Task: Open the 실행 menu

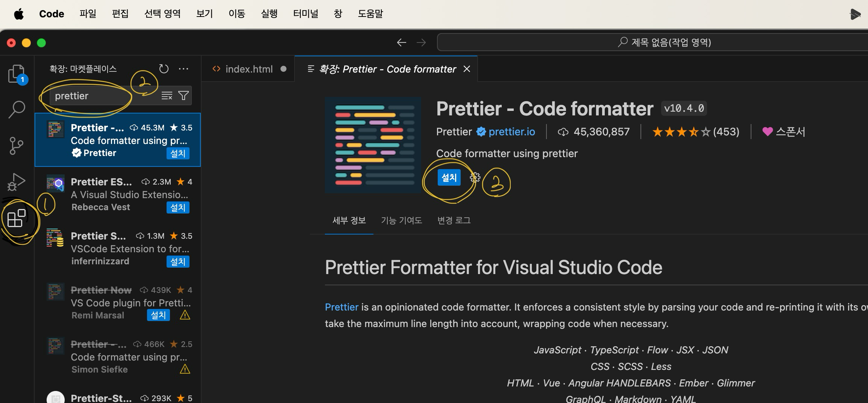Action: tap(269, 14)
